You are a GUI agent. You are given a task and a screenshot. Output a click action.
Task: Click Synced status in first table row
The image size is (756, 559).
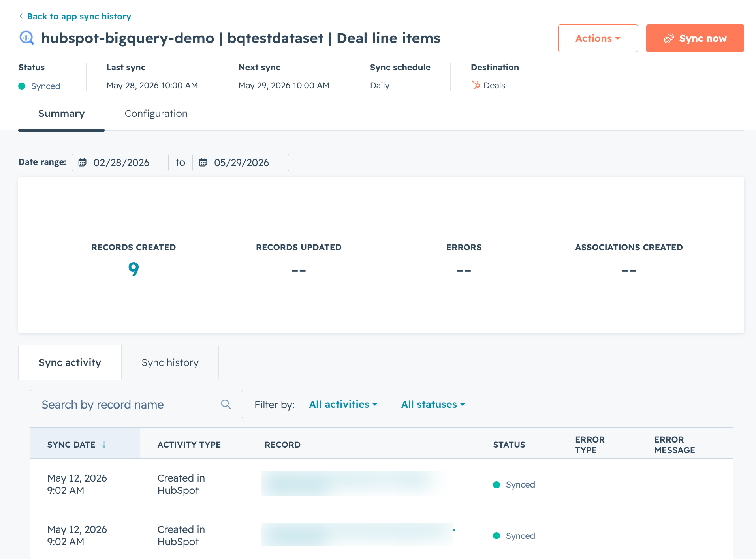[514, 485]
